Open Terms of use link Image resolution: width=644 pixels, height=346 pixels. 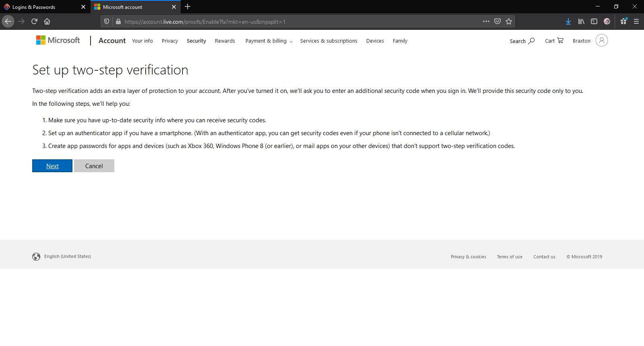click(x=510, y=257)
